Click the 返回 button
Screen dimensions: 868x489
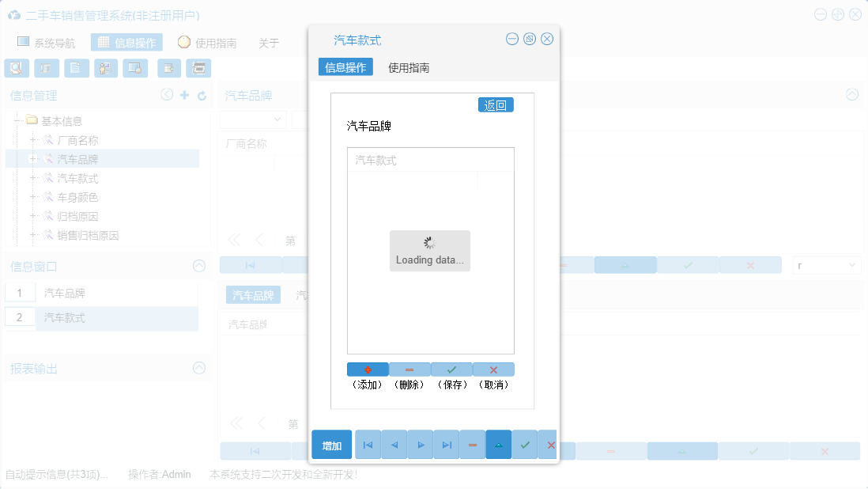tap(496, 104)
